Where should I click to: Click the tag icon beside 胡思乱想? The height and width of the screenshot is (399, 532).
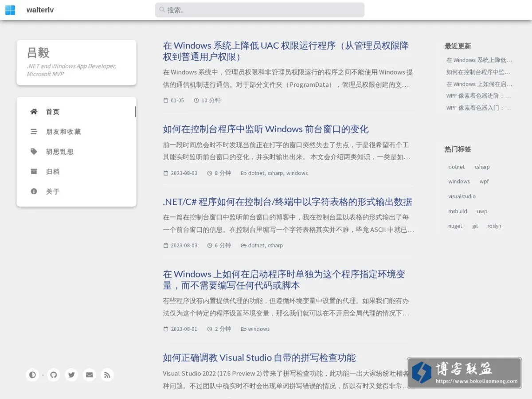click(34, 152)
